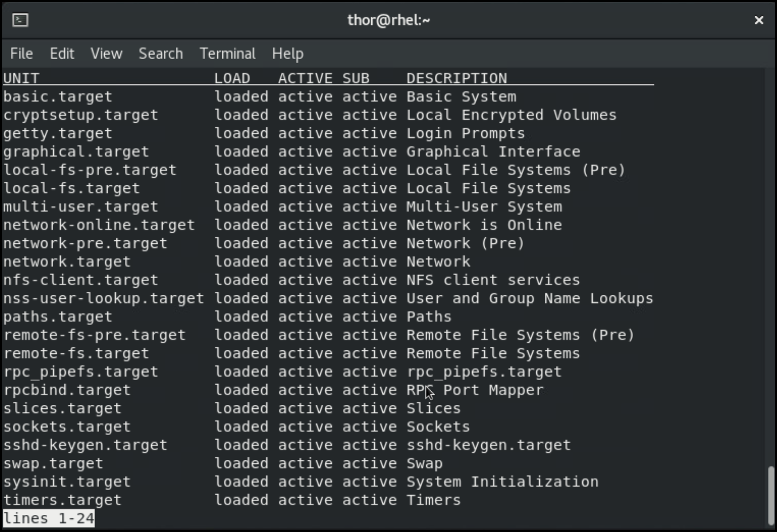The image size is (777, 532).
Task: Click the sshd-keygen.target unit name
Action: 85,445
